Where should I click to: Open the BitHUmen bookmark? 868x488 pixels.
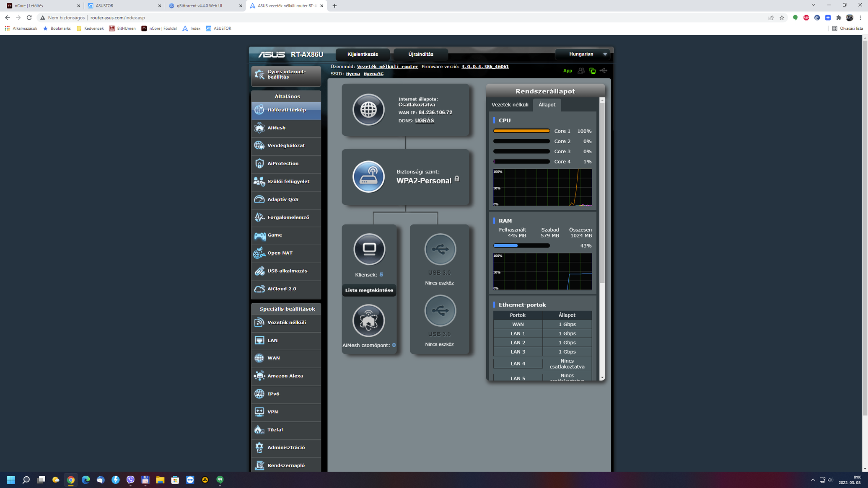(x=122, y=28)
